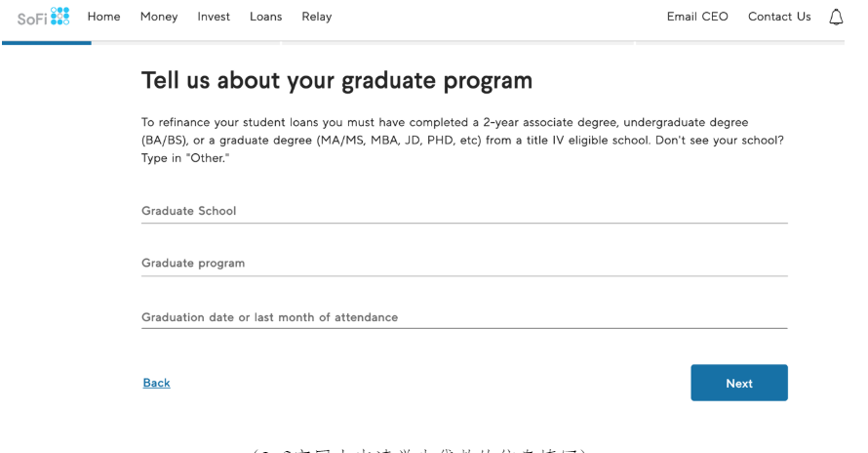Click the refinance eligibility description paragraph
This screenshot has width=868, height=453.
[x=463, y=140]
